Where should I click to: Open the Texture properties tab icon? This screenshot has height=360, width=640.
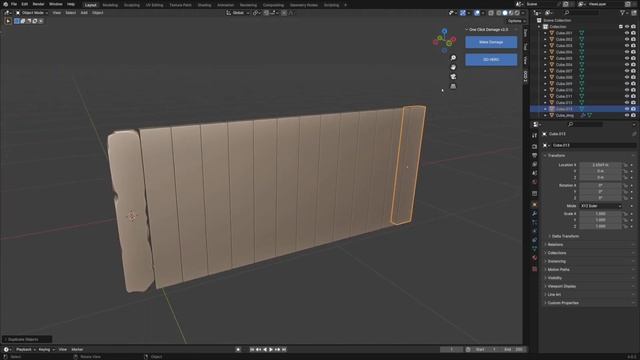[x=534, y=269]
